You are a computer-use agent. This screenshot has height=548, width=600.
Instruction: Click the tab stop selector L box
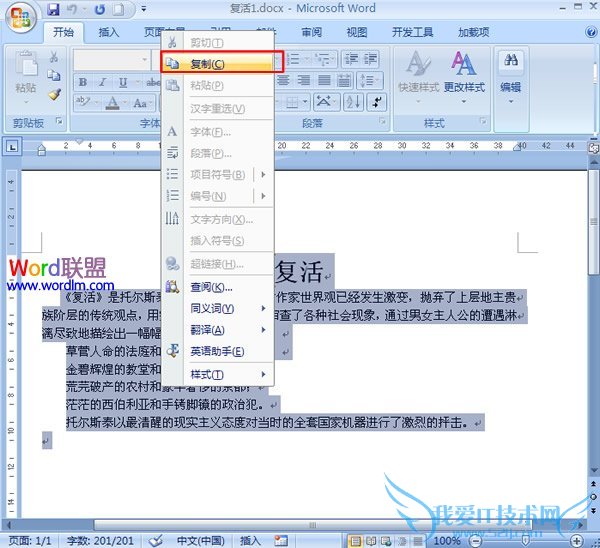12,147
